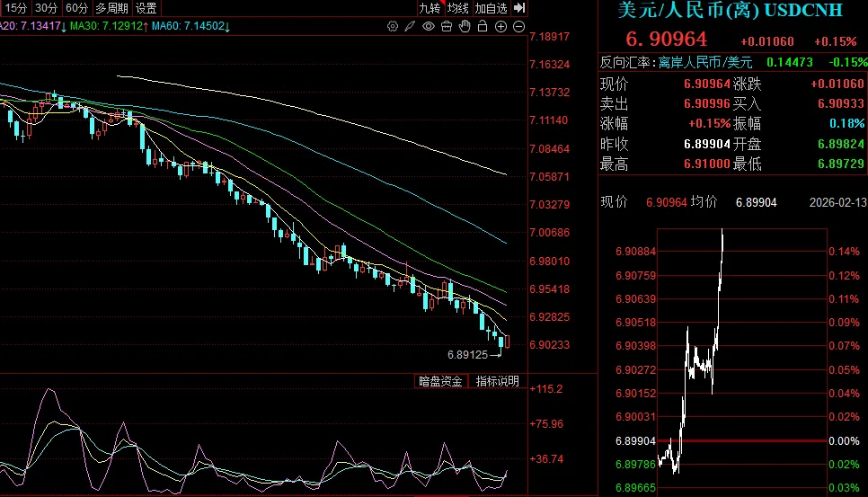868x497 pixels.
Task: Click the last red candlestick
Action: [x=507, y=342]
